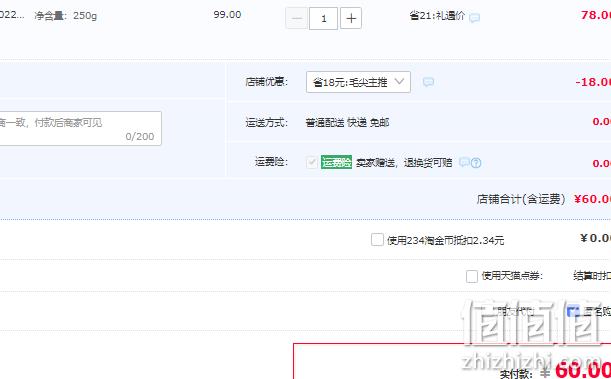Screen dimensions: 611x379
Task: Click the 净含量: 250g specification text
Action: click(x=65, y=16)
